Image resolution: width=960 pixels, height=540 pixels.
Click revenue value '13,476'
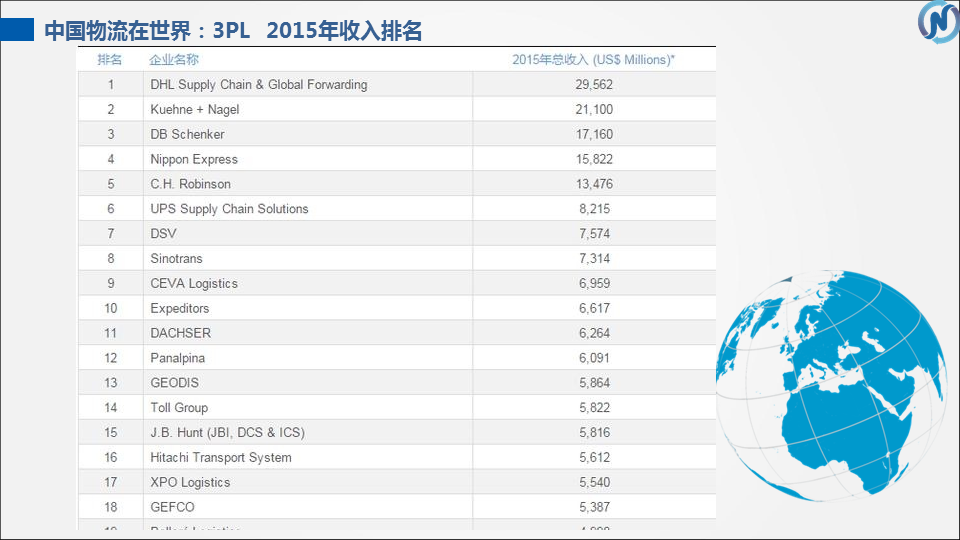594,184
